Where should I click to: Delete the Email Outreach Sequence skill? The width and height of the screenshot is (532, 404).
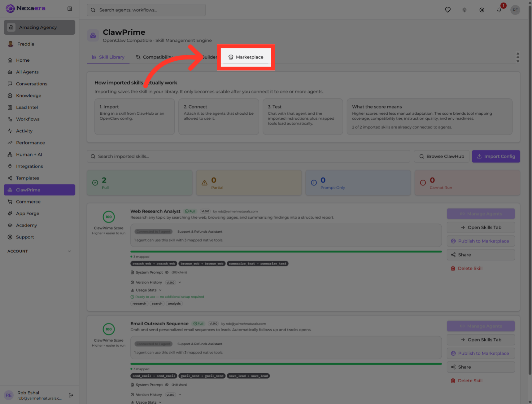click(466, 381)
